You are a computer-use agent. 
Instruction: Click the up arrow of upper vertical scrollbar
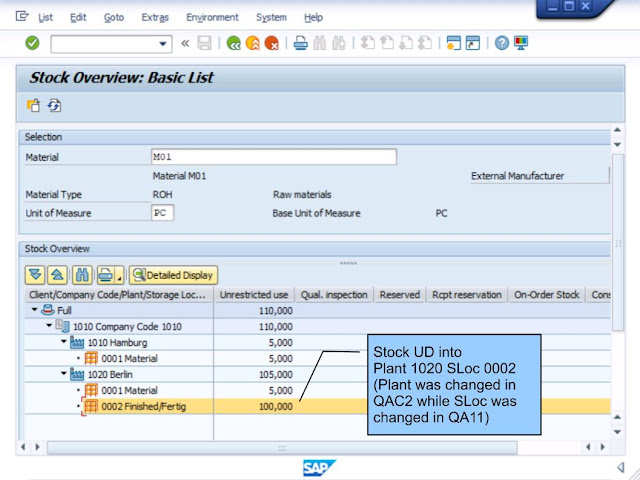point(618,130)
